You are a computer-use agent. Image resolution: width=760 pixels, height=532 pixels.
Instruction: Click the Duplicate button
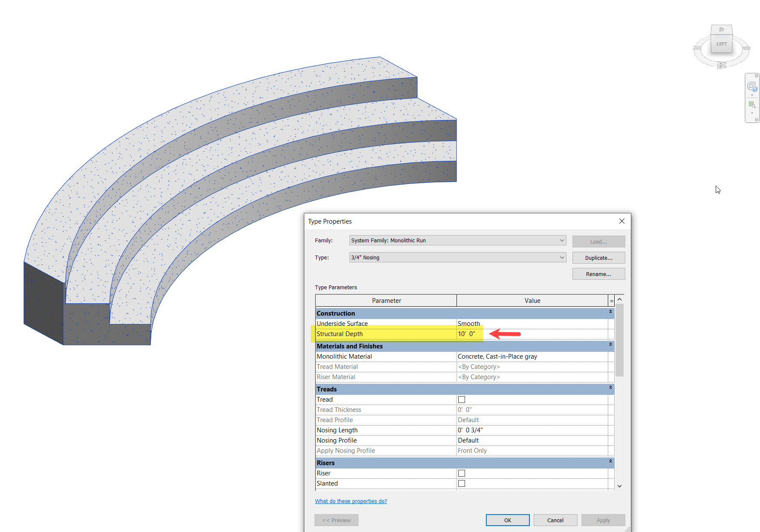598,257
